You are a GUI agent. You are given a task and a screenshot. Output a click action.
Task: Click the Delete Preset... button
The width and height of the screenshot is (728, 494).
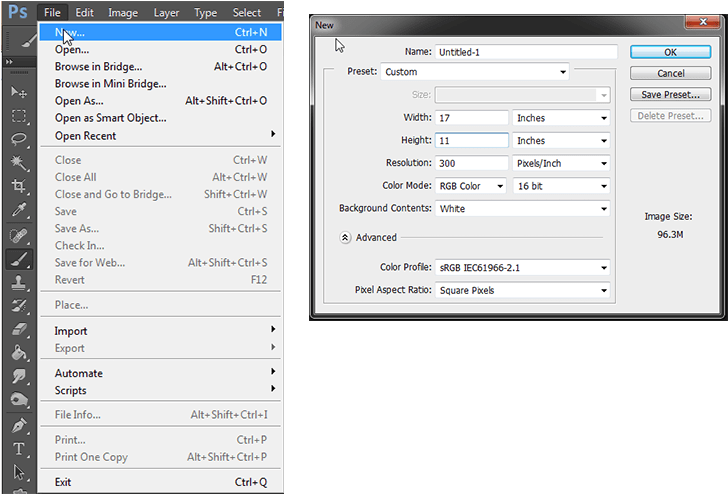[670, 116]
